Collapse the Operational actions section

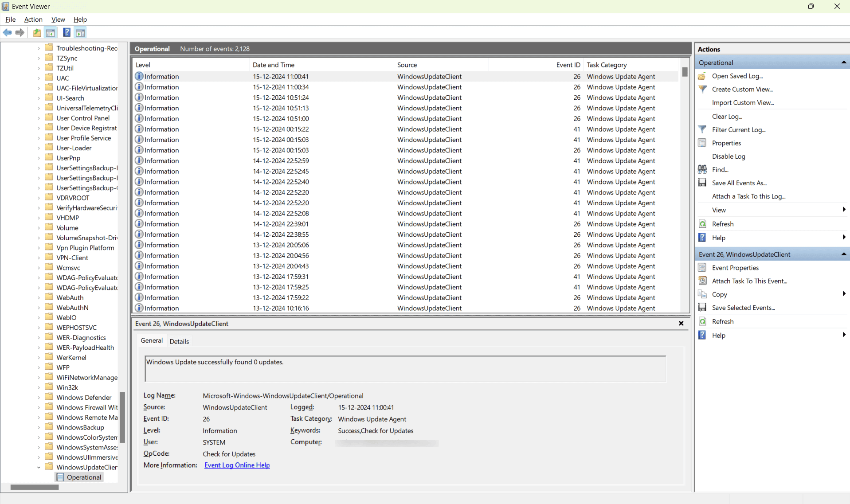843,62
